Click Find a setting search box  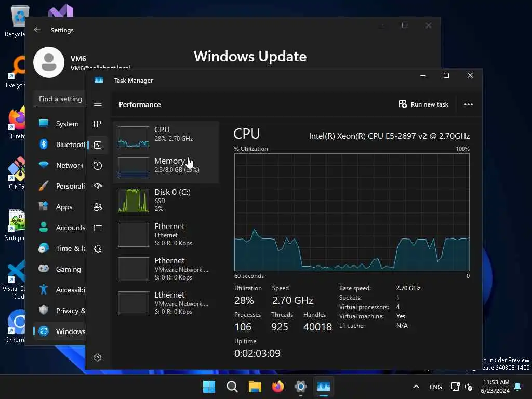coord(60,99)
